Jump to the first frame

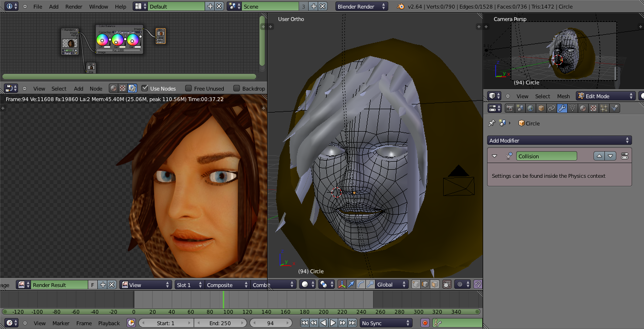tap(304, 323)
